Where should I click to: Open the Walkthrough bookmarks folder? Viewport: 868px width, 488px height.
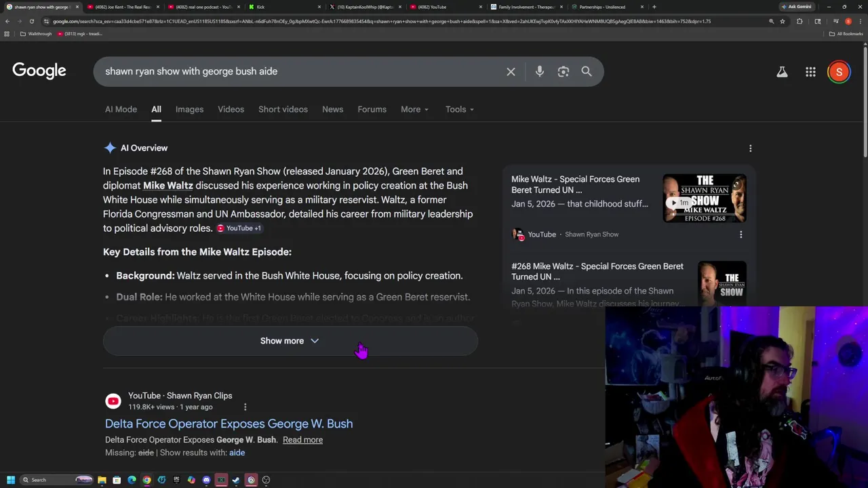pyautogui.click(x=36, y=34)
